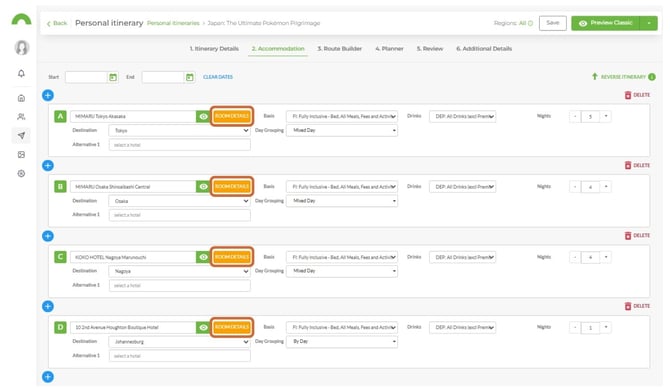Click the Start date input field
The height and width of the screenshot is (391, 670).
pos(87,77)
